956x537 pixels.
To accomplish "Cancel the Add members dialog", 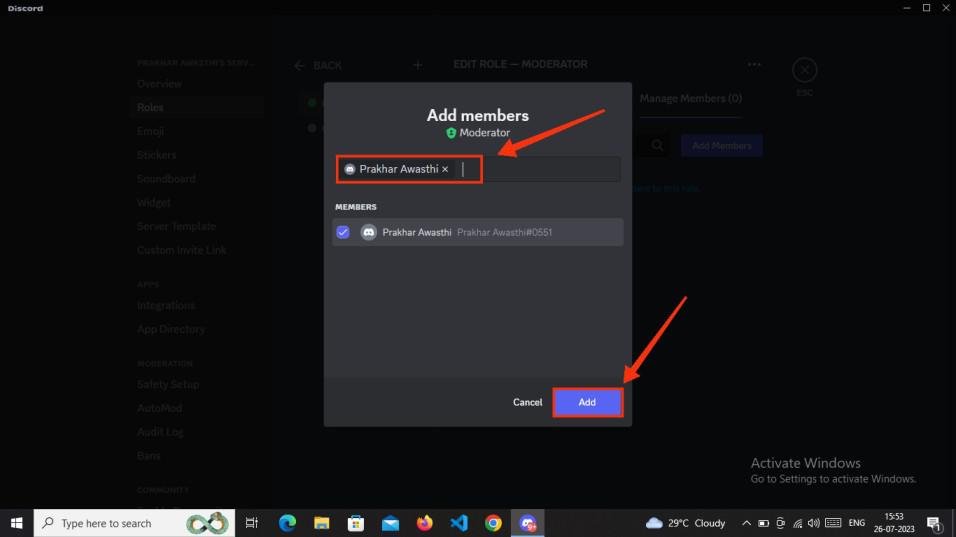I will coord(527,402).
